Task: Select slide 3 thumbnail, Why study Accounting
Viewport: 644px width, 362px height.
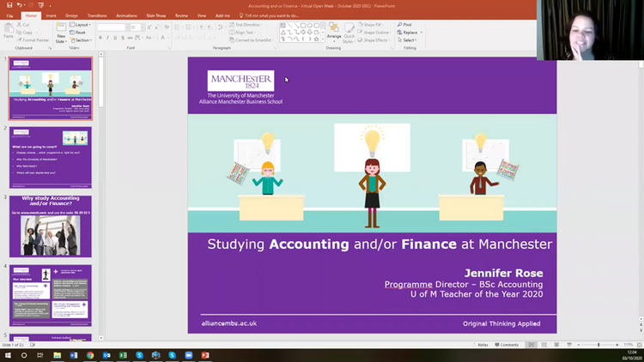Action: point(51,226)
